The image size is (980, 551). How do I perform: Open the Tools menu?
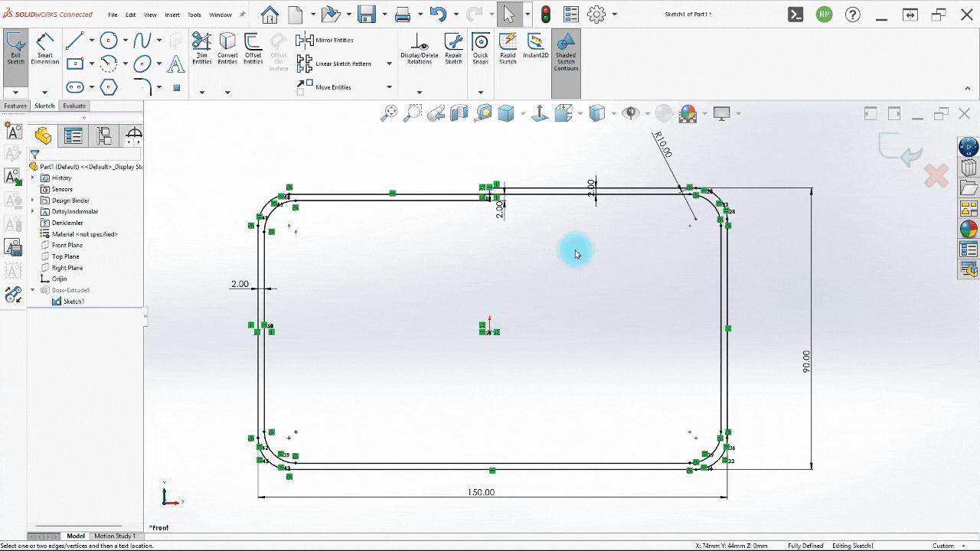(x=194, y=14)
